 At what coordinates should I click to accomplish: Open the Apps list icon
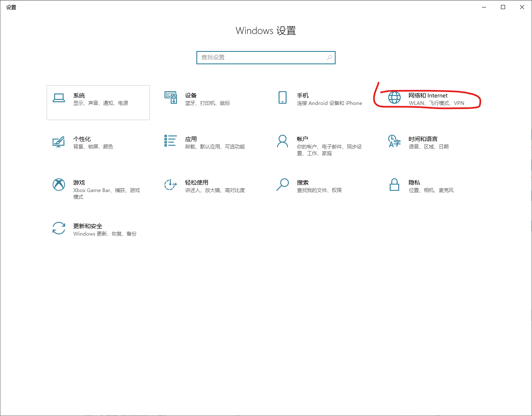coord(171,141)
